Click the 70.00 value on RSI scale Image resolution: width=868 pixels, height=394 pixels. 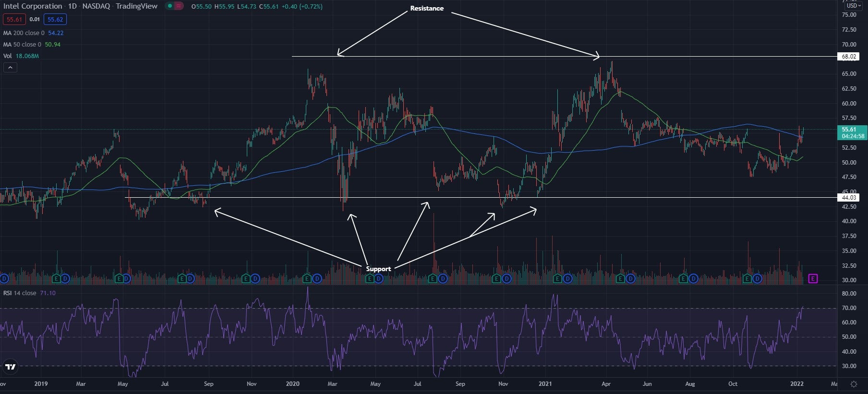(849, 308)
